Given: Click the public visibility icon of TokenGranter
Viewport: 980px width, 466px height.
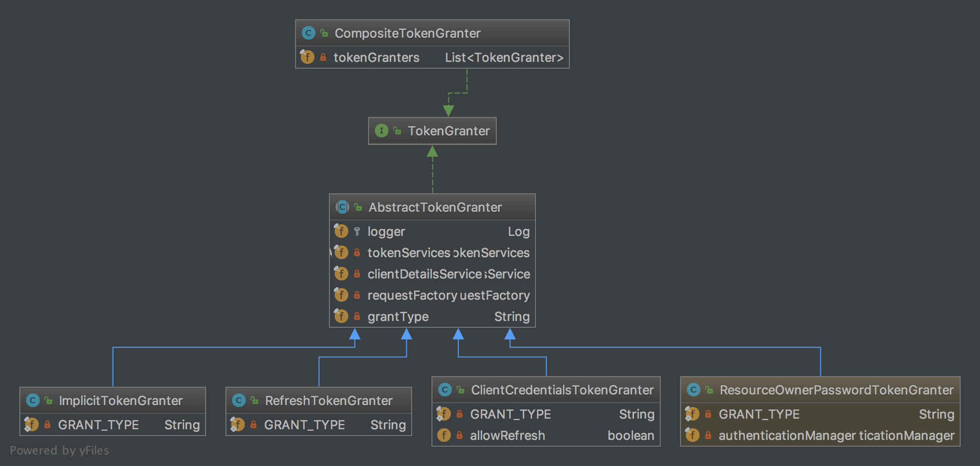Looking at the screenshot, I should [397, 131].
